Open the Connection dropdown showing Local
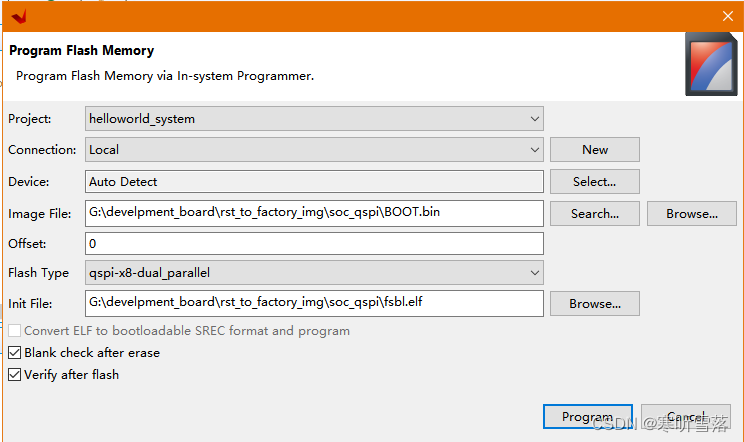The width and height of the screenshot is (744, 442). pos(314,150)
